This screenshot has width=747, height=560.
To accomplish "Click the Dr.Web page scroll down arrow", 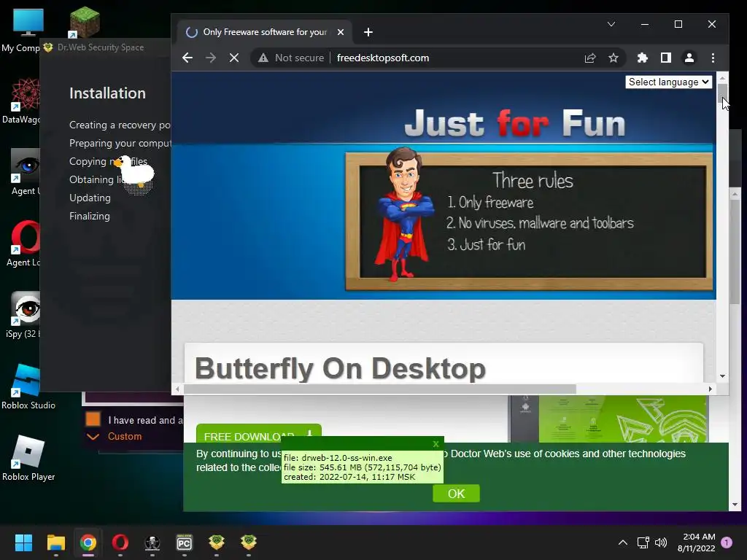I will tap(734, 505).
